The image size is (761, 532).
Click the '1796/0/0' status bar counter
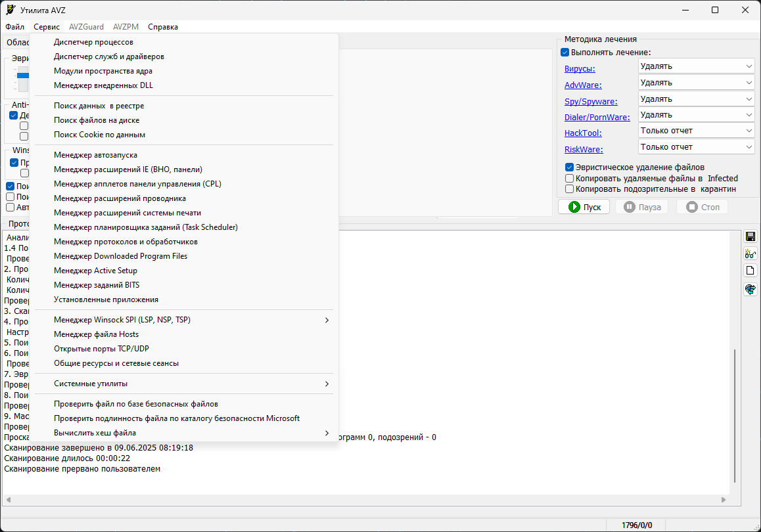tap(637, 525)
